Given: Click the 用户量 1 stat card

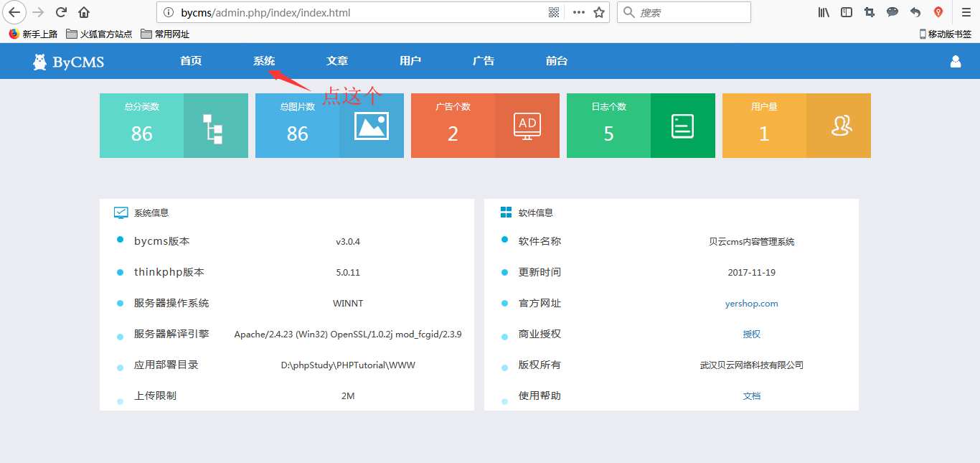Looking at the screenshot, I should point(796,126).
